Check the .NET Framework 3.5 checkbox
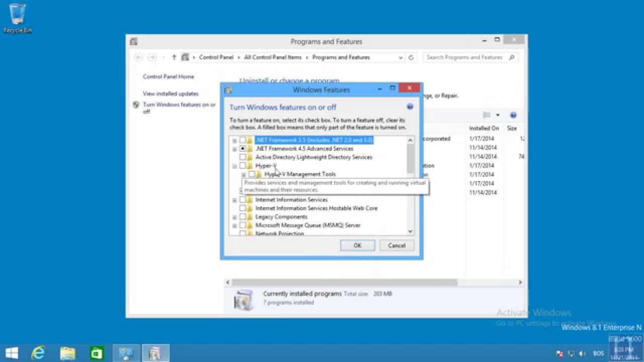Screen dimensions: 644x362 coord(243,140)
